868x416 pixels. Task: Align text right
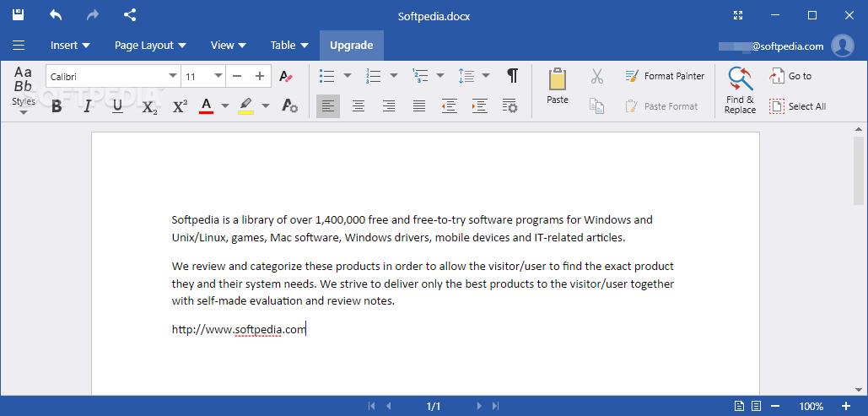389,105
